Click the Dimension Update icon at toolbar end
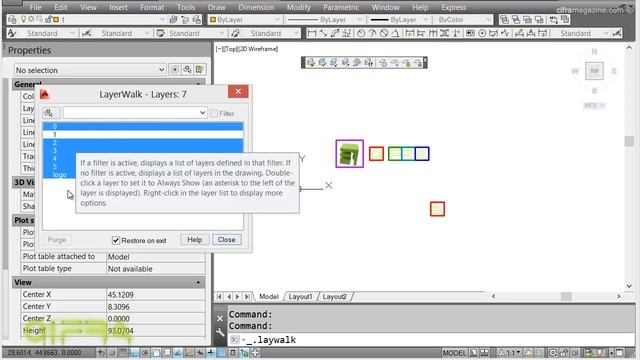 tap(617, 33)
